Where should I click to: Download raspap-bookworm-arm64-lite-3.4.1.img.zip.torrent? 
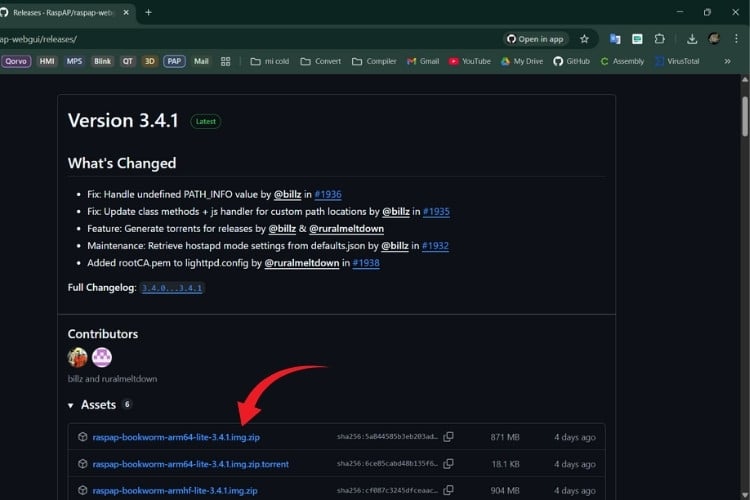(190, 464)
